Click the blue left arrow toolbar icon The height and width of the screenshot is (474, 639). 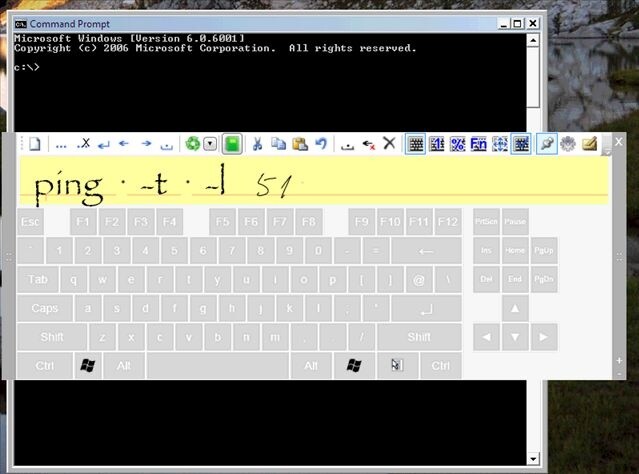coord(124,143)
